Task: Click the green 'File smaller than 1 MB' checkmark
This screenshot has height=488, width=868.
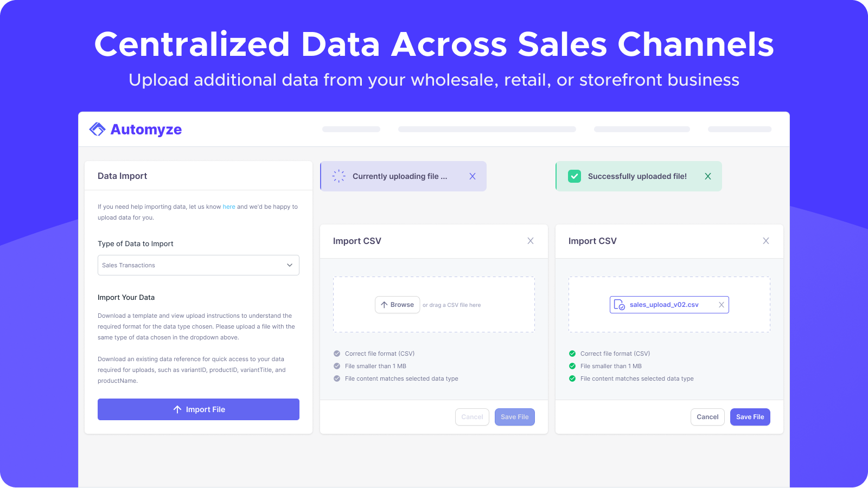Action: [x=572, y=366]
